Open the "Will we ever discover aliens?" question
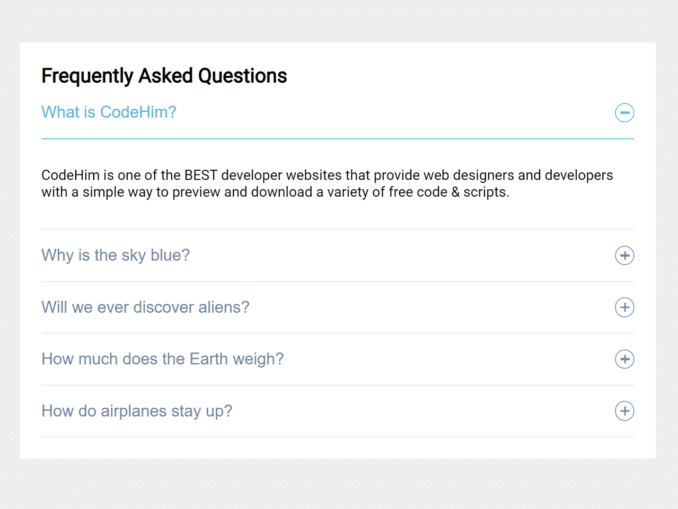Image resolution: width=678 pixels, height=509 pixels. (145, 307)
